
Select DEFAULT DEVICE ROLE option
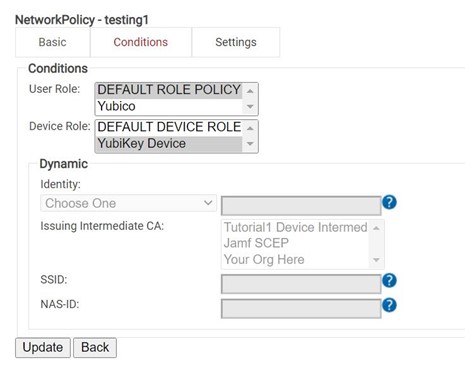pyautogui.click(x=169, y=127)
